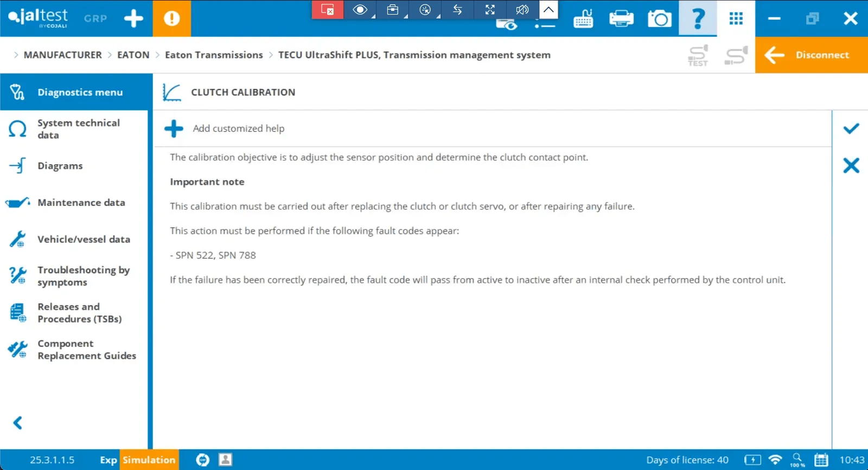Open Diagrams in the sidebar
868x470 pixels.
point(74,166)
